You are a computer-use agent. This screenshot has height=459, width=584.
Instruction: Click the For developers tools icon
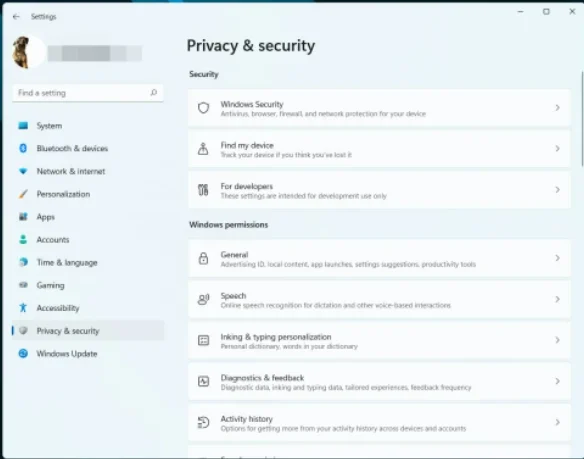[x=203, y=190]
